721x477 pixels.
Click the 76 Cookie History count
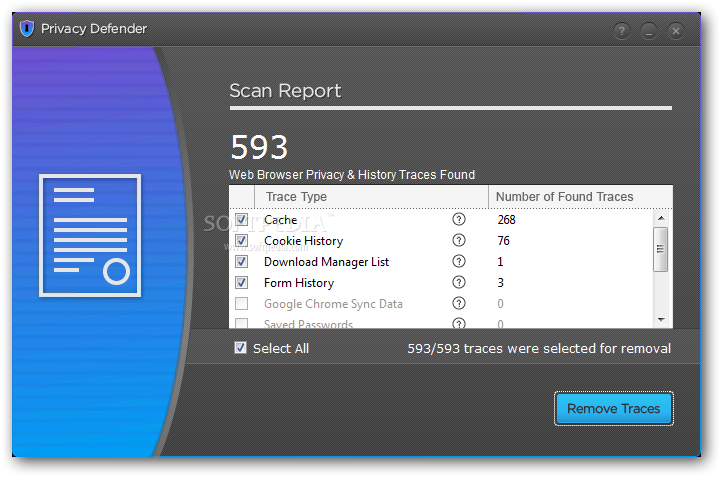click(x=504, y=241)
